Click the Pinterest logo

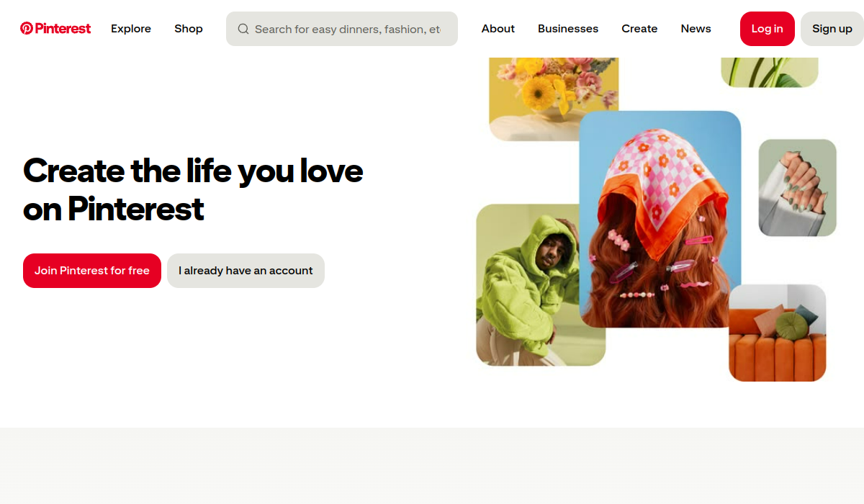pos(55,29)
